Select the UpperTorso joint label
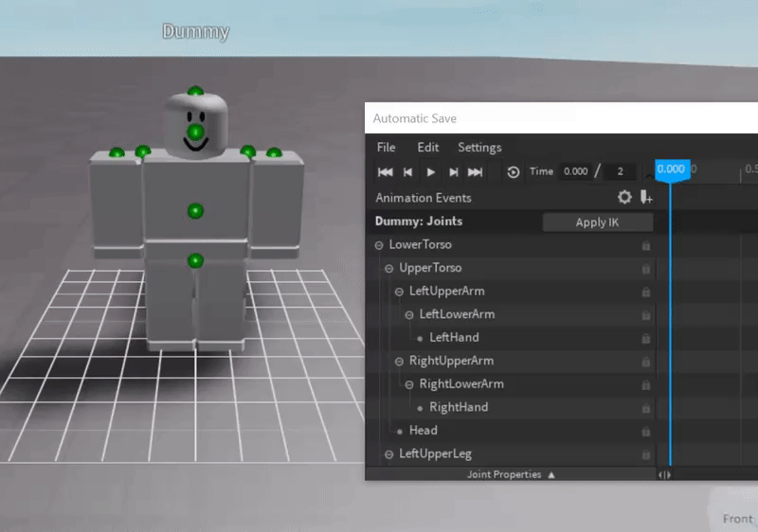Image resolution: width=758 pixels, height=532 pixels. point(430,268)
